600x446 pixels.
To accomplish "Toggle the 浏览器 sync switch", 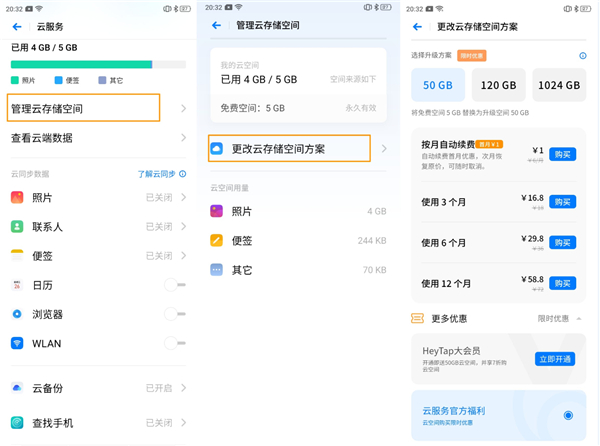I will 175,314.
